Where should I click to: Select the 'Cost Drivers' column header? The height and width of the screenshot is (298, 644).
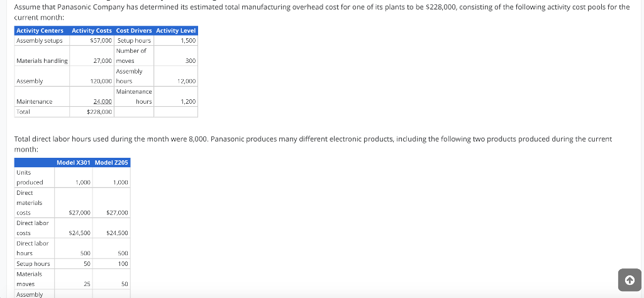click(x=134, y=31)
